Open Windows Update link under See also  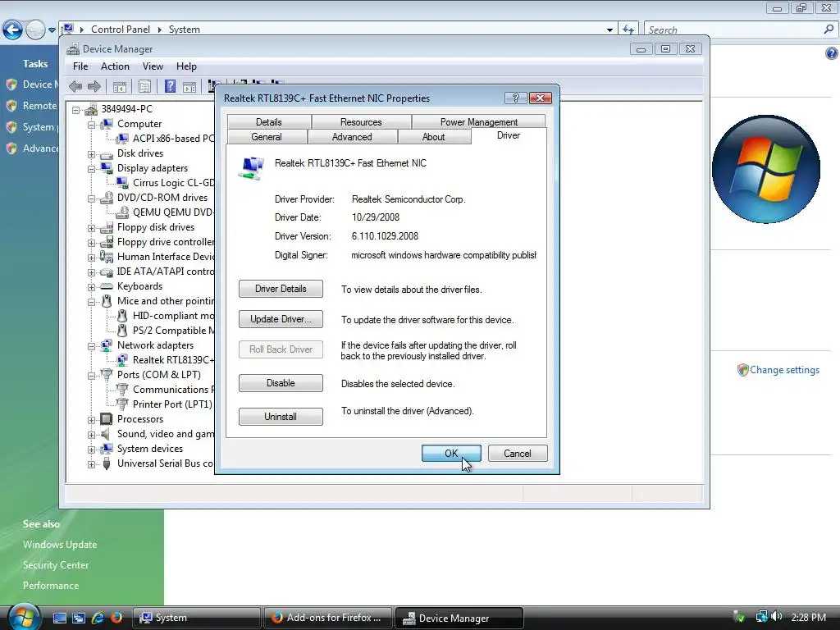click(60, 545)
